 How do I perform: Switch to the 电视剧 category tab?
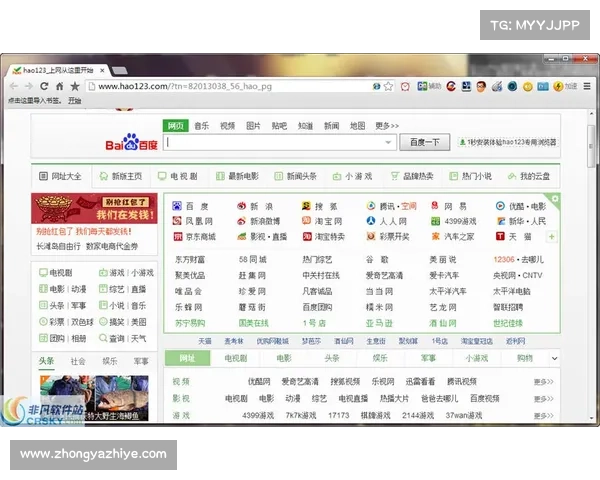pyautogui.click(x=236, y=358)
